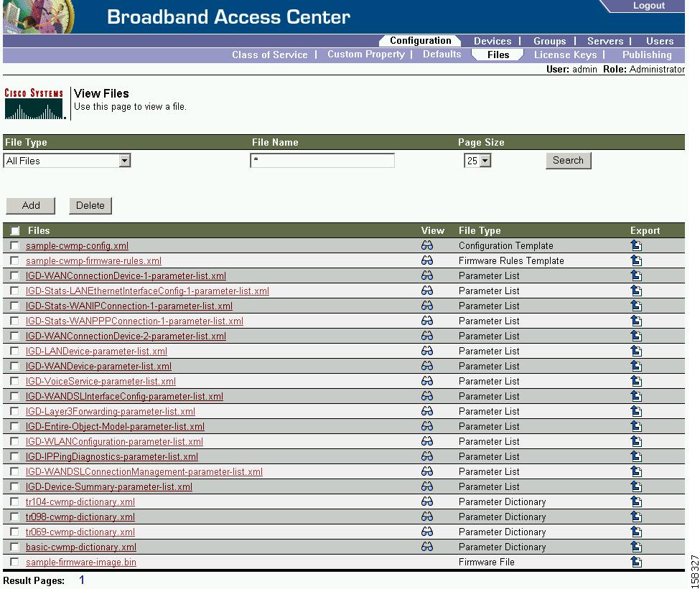
Task: Open tr098-cwmp-dictionary.xml file link
Action: pyautogui.click(x=80, y=517)
